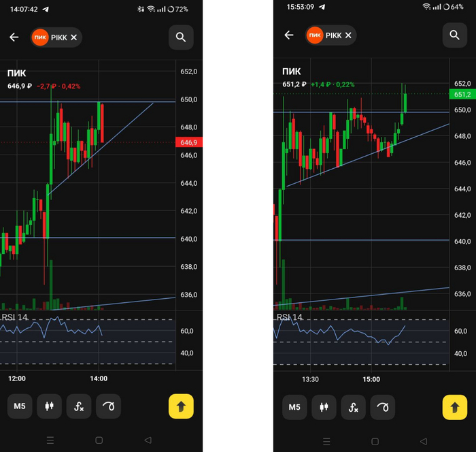Tap 640,0 price axis label in right screenshot

(x=462, y=242)
